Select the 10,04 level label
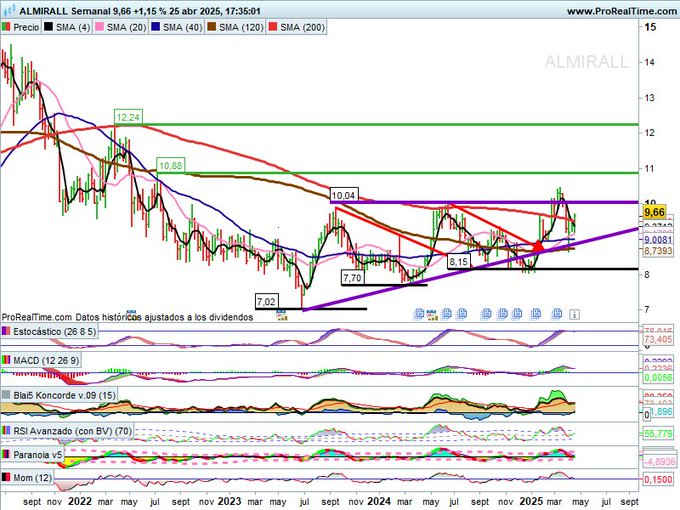The width and height of the screenshot is (680, 510). pos(343,196)
